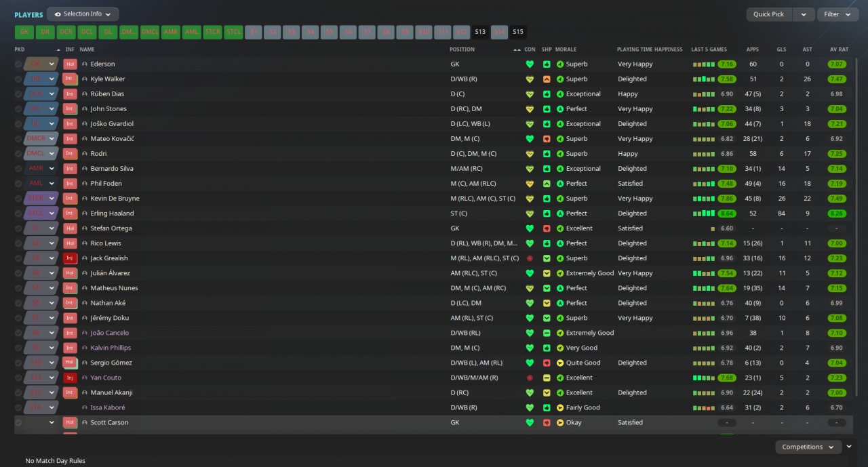Toggle the picked checkmark on Erling Haaland's row
868x467 pixels.
(x=18, y=214)
